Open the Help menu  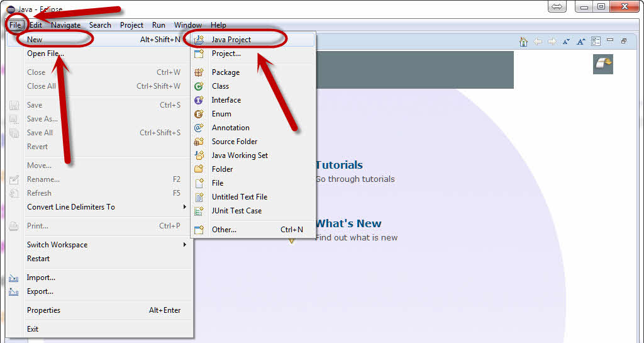[x=218, y=25]
